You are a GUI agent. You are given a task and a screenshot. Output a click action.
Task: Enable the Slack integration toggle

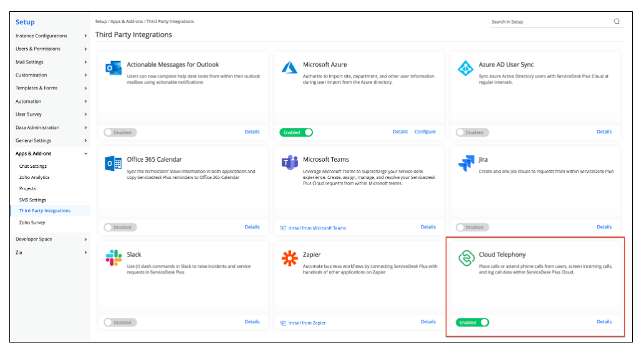pyautogui.click(x=120, y=323)
